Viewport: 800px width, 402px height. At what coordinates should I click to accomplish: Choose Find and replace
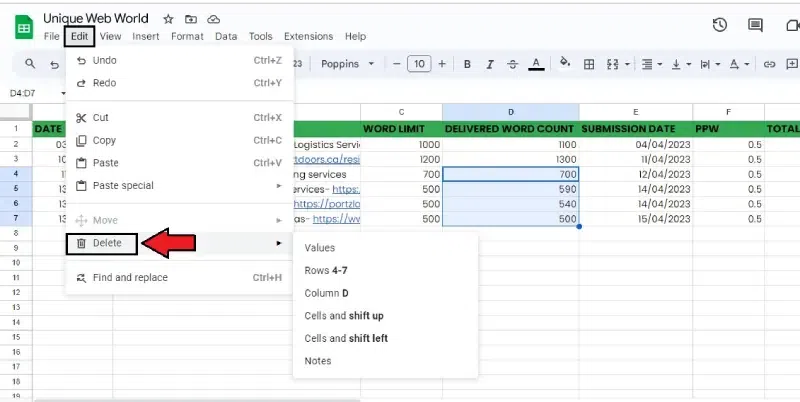point(180,278)
